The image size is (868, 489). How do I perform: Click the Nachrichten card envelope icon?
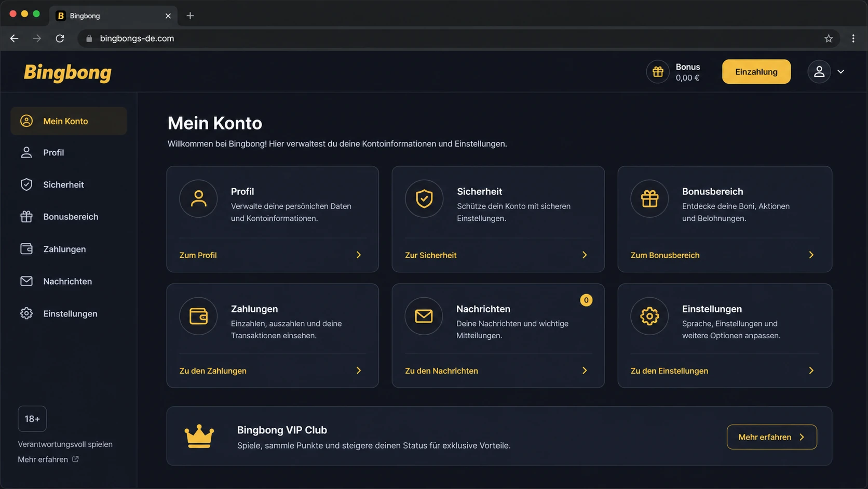click(424, 316)
